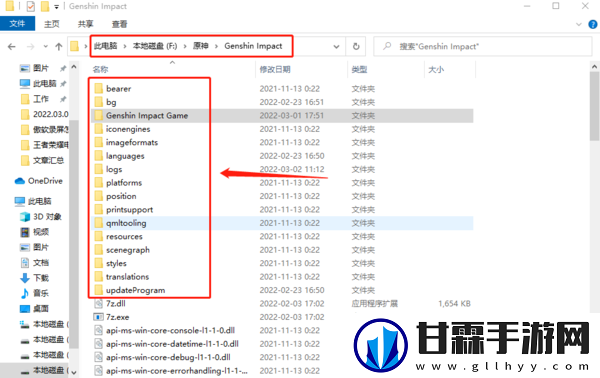Select the imageformats folder icon

coord(99,142)
